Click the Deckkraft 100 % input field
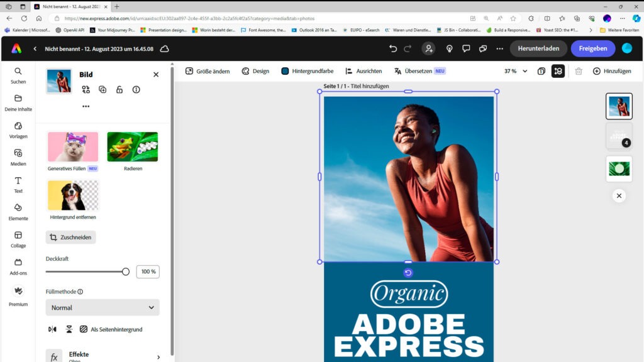 click(148, 271)
